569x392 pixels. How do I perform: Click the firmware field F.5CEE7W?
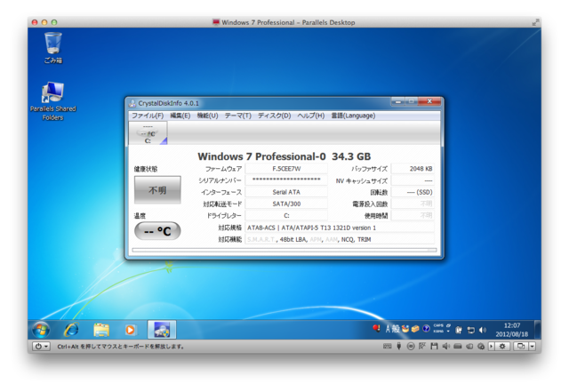tap(286, 169)
